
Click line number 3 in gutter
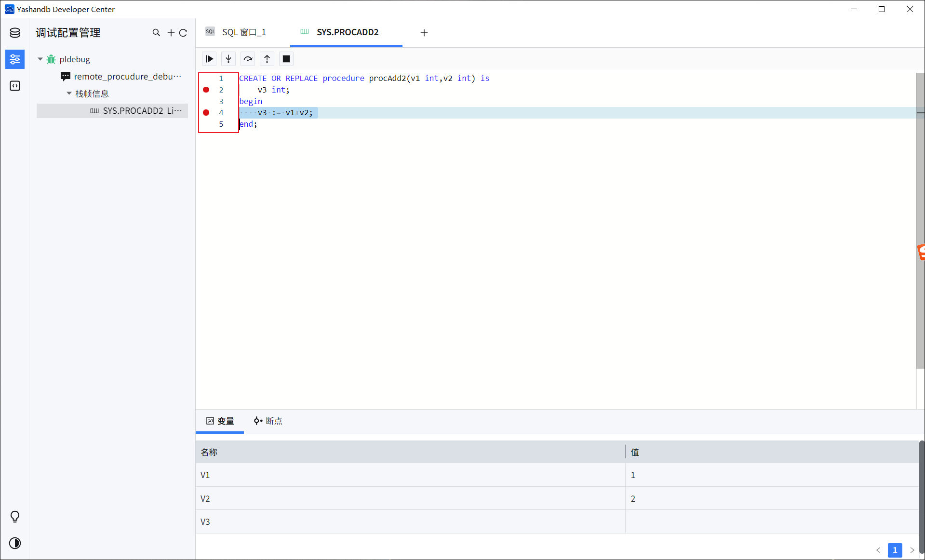[221, 101]
